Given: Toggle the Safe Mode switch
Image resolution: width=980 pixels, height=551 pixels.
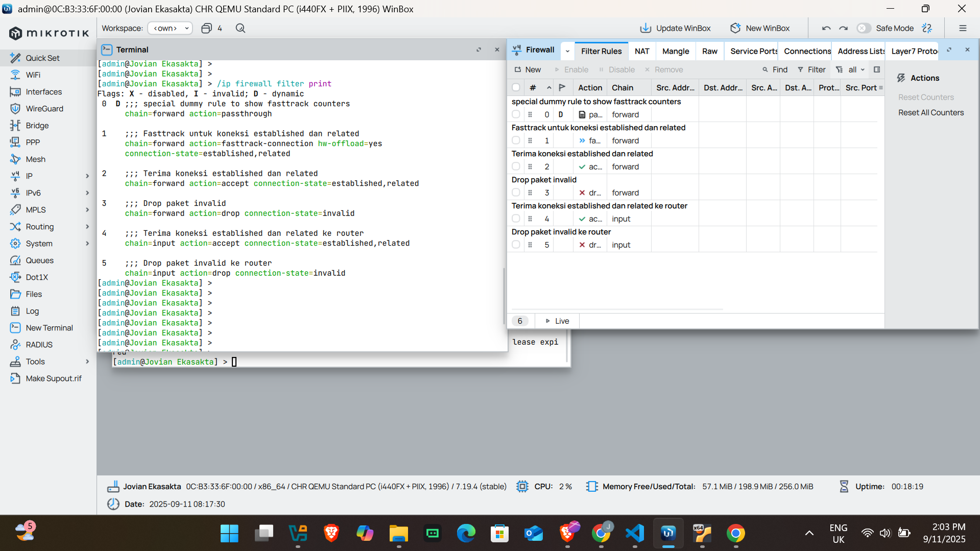Looking at the screenshot, I should (864, 28).
